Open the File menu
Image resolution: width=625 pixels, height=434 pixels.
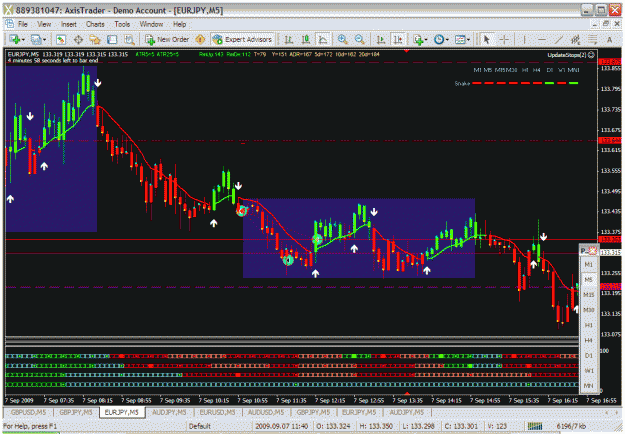click(23, 24)
